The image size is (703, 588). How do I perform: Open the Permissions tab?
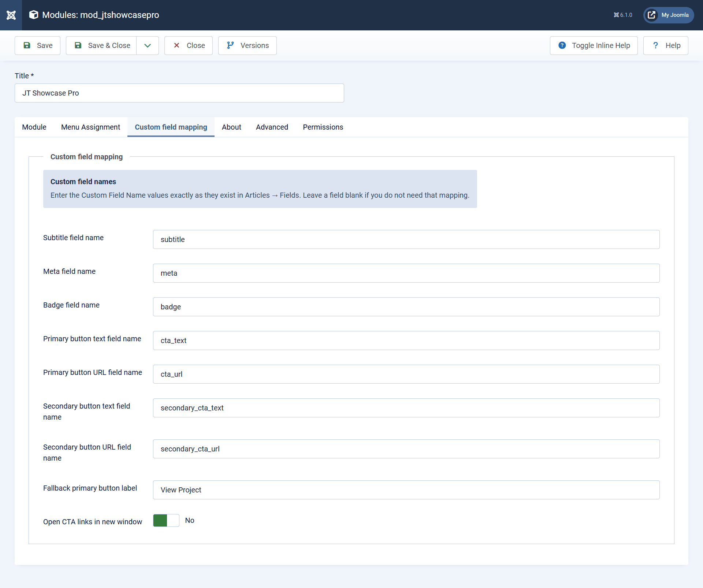point(323,127)
